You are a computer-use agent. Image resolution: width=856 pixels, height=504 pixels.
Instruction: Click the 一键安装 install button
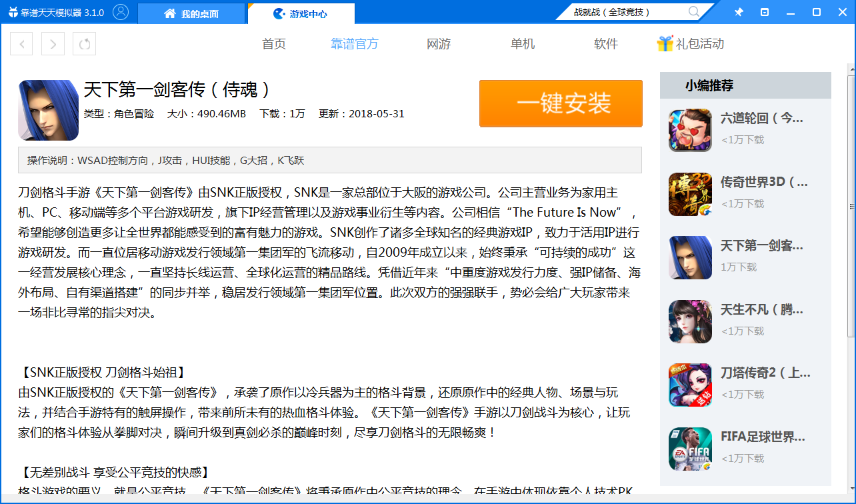click(561, 103)
